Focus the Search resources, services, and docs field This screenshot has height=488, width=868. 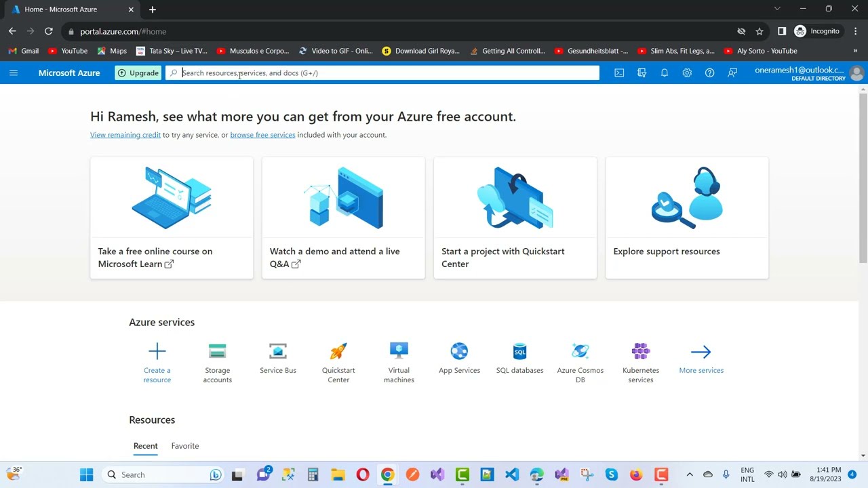tap(382, 73)
